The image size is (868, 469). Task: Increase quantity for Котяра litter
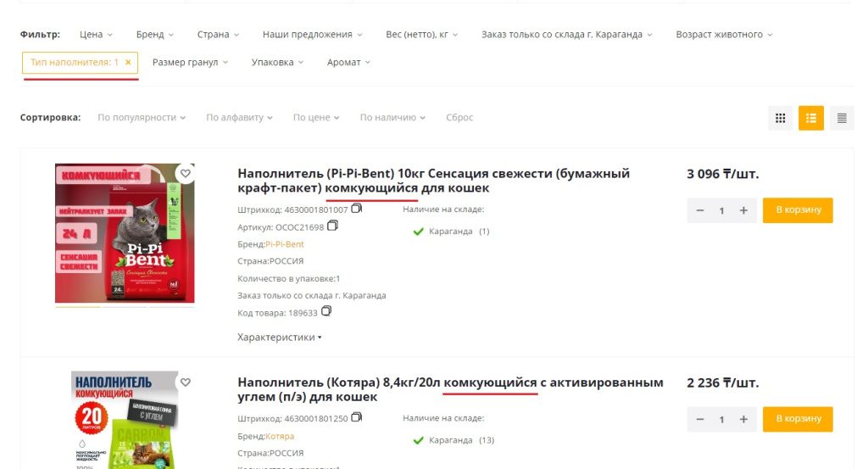743,419
